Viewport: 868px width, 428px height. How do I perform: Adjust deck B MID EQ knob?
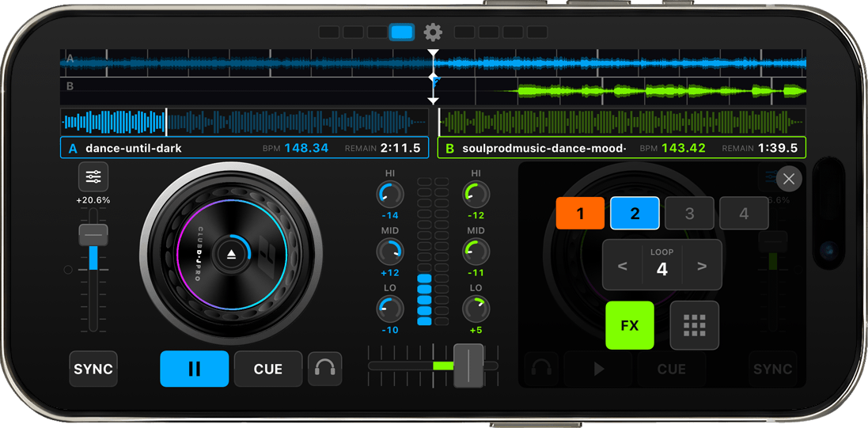476,252
